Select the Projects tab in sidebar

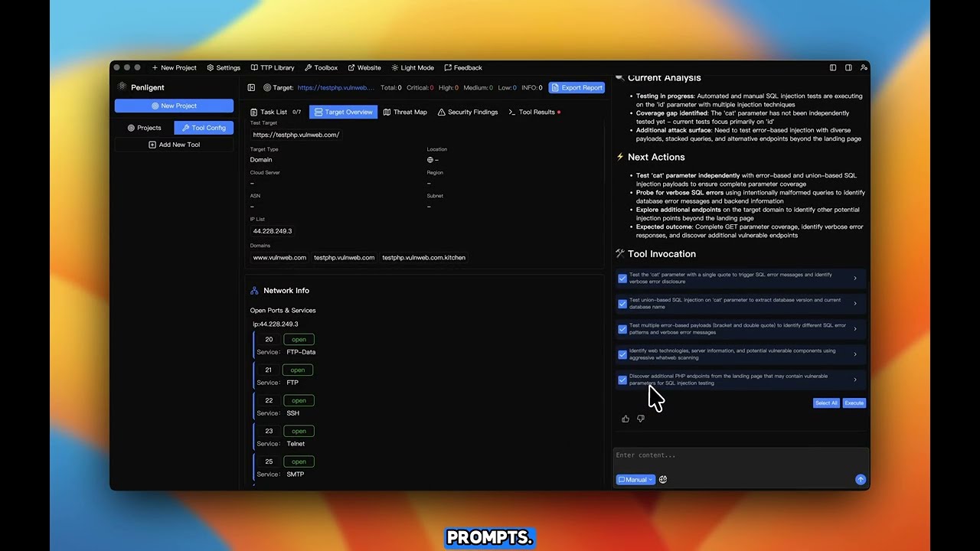(x=144, y=128)
